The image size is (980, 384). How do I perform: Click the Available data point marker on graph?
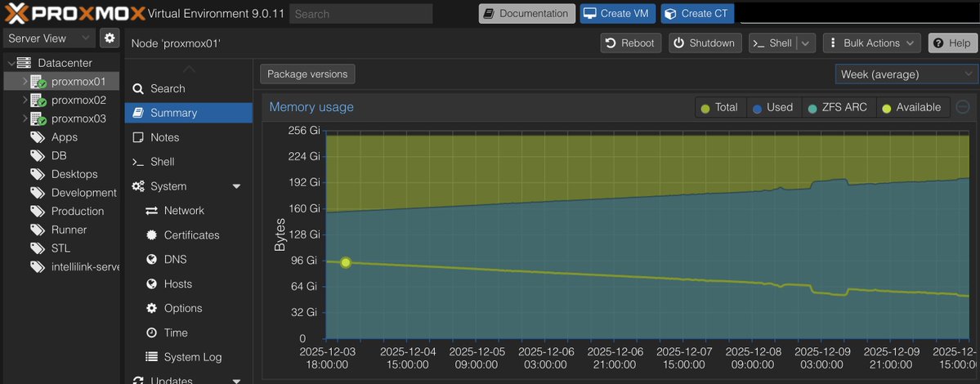pyautogui.click(x=346, y=263)
